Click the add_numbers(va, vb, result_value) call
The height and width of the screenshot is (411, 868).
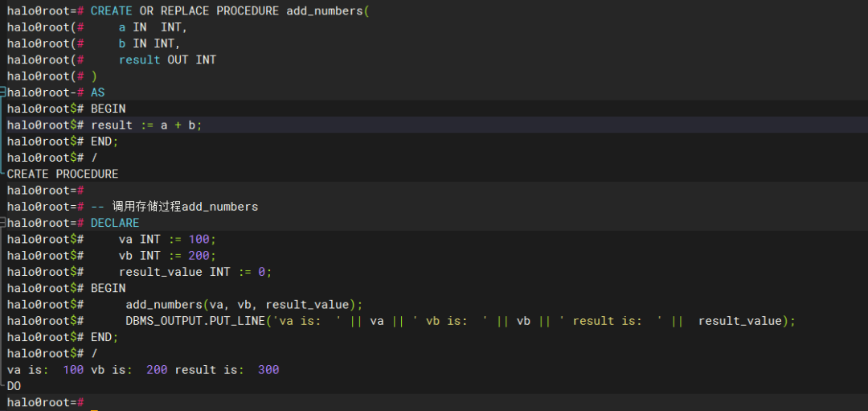coord(244,305)
